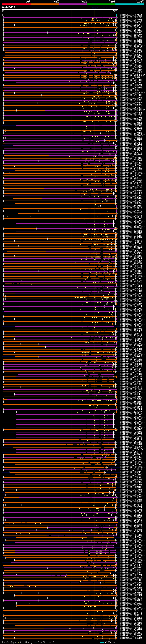Select hit label UniRef100_Q07UA8
Screen dimensions: 146x644
131,27
